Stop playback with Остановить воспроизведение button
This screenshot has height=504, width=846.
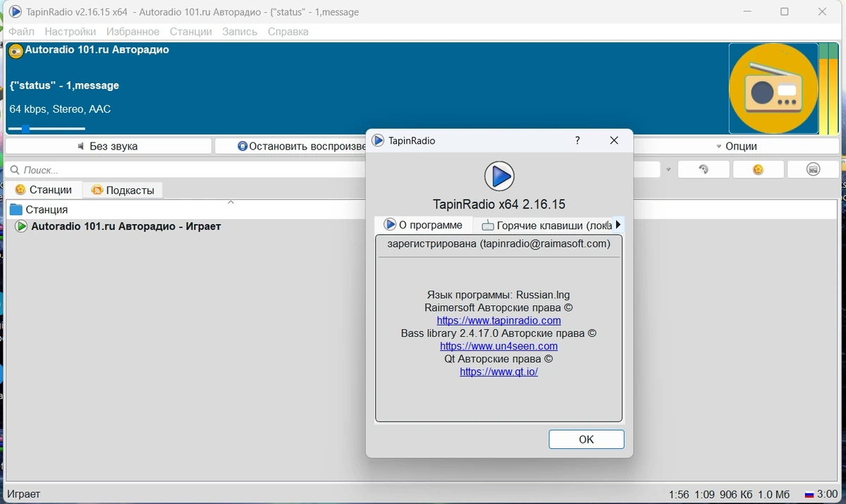tap(290, 146)
